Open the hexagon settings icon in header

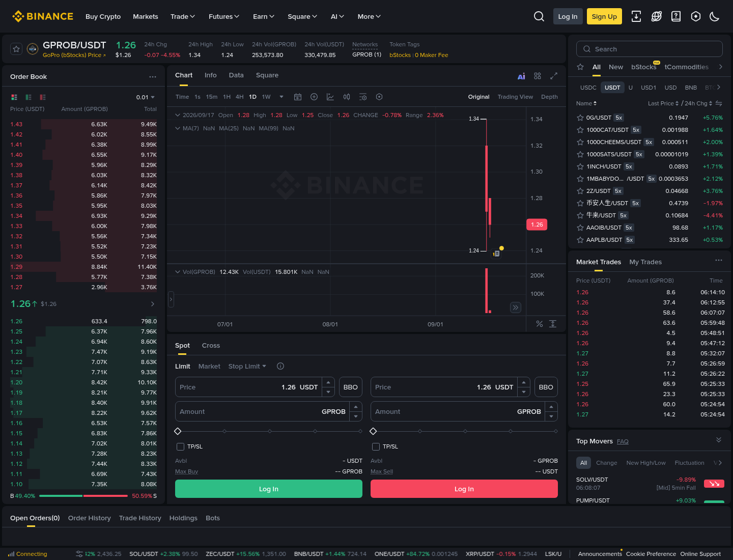tap(696, 16)
